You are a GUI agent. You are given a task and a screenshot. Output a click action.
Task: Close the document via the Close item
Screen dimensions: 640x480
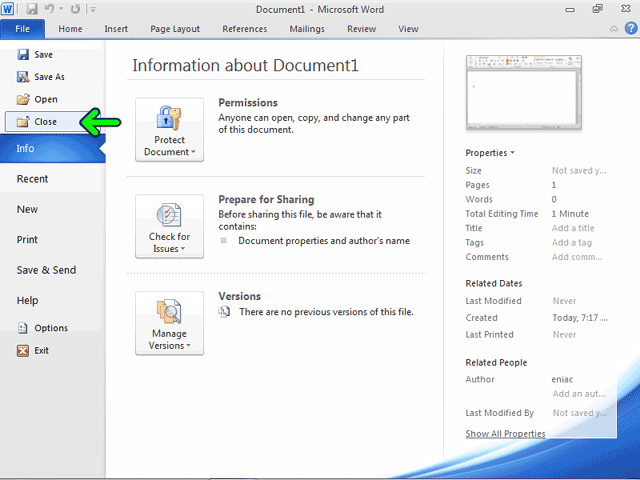pyautogui.click(x=47, y=122)
